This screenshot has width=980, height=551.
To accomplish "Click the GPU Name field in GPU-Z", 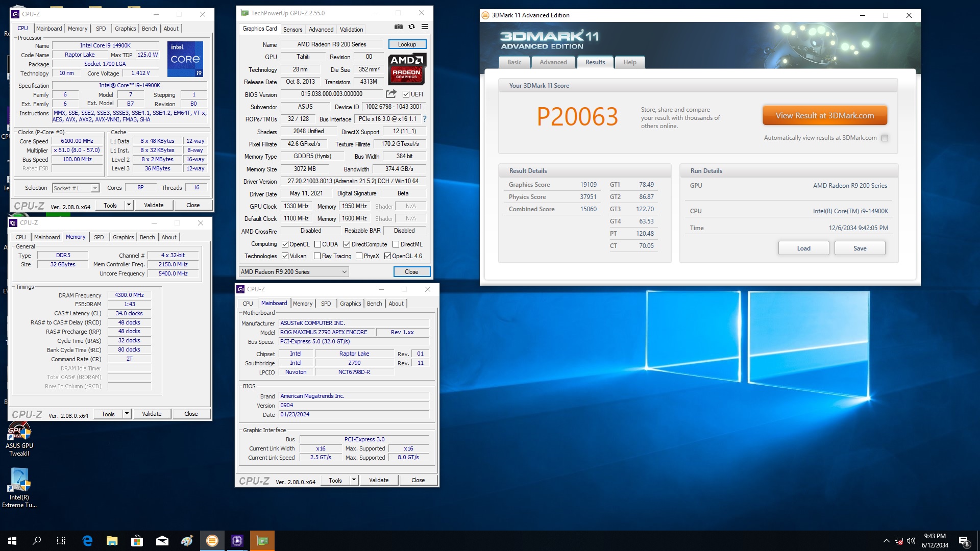I will [332, 44].
